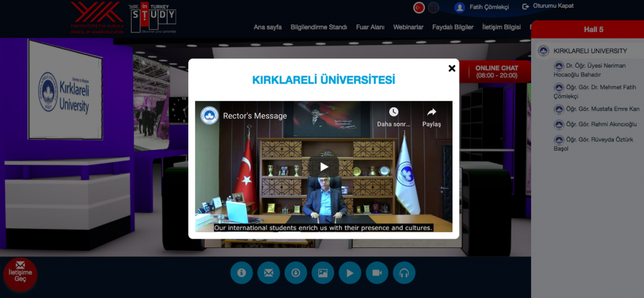This screenshot has height=298, width=644.
Task: Start video call with camera icon
Action: pyautogui.click(x=377, y=273)
